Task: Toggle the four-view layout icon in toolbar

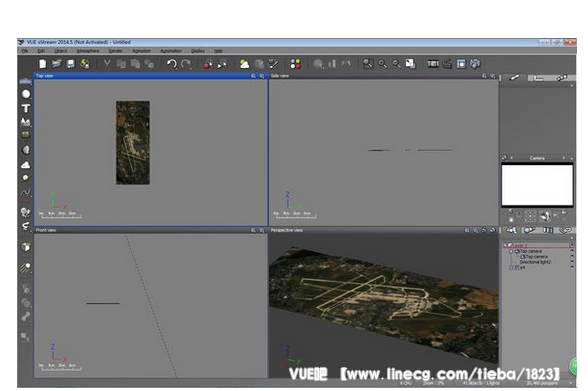Action: 461,64
